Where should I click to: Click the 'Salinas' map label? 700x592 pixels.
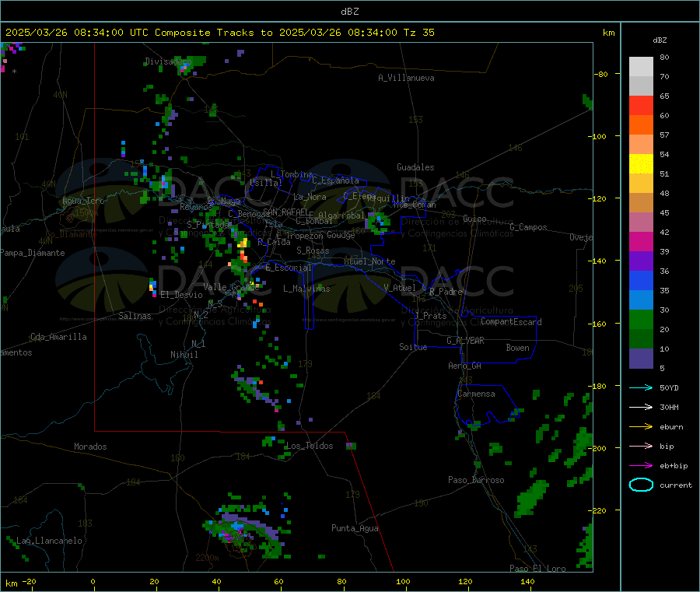135,316
